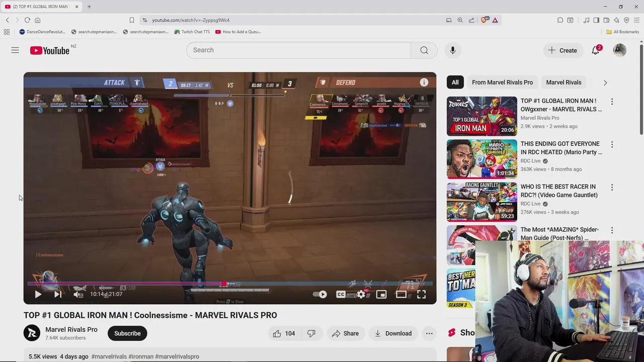644x362 pixels.
Task: Toggle the autoplay switch in player
Action: tap(320, 295)
